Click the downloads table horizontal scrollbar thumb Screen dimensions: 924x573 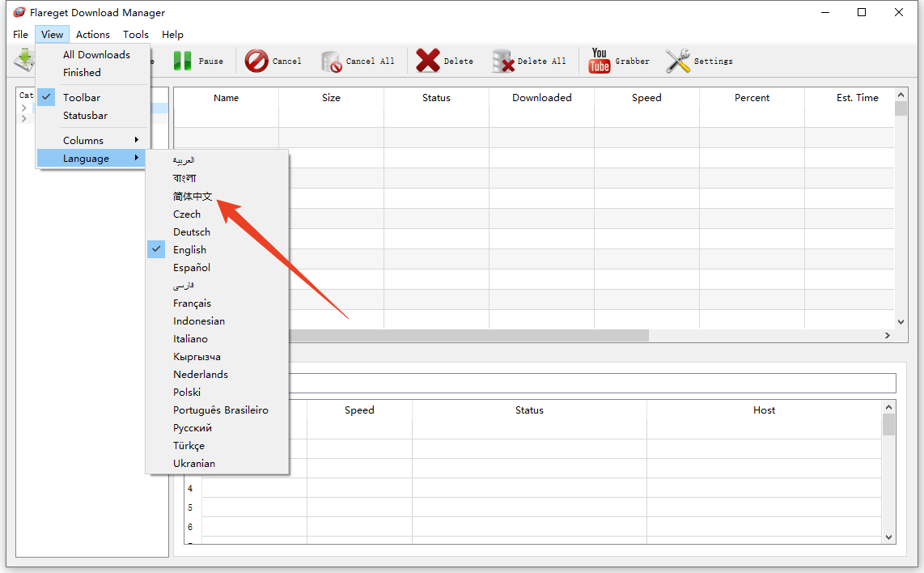click(x=469, y=335)
